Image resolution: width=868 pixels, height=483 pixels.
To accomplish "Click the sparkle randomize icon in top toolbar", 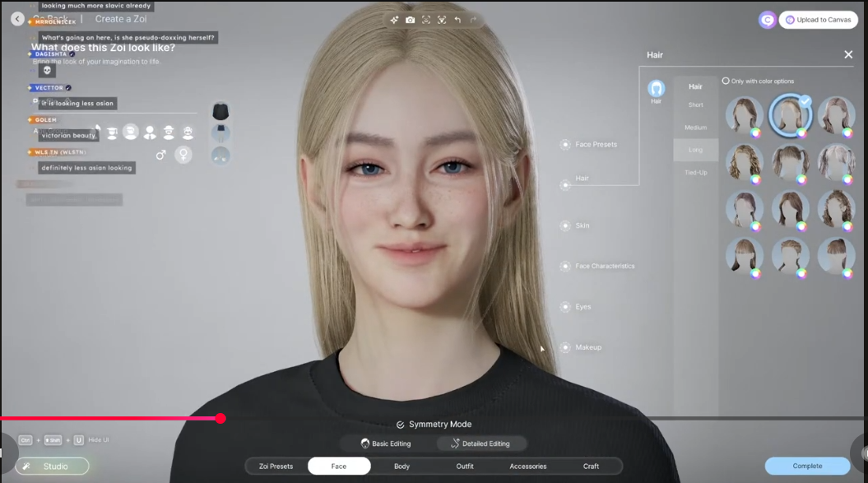I will coord(394,20).
